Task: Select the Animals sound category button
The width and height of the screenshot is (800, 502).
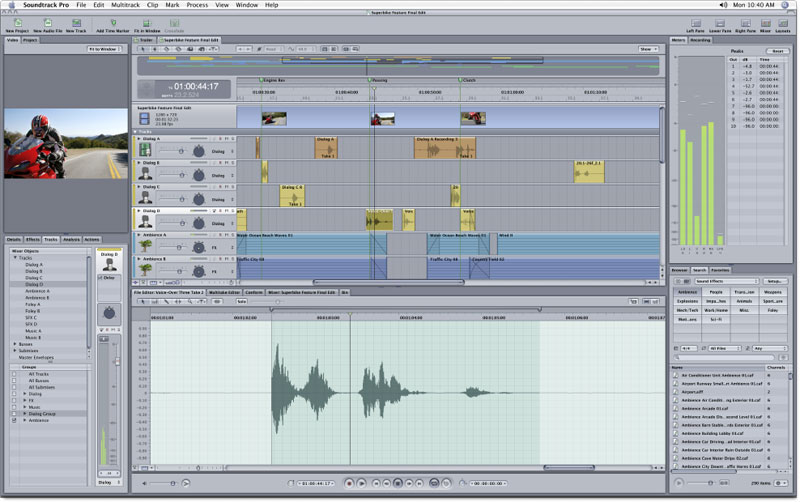Action: tap(744, 301)
